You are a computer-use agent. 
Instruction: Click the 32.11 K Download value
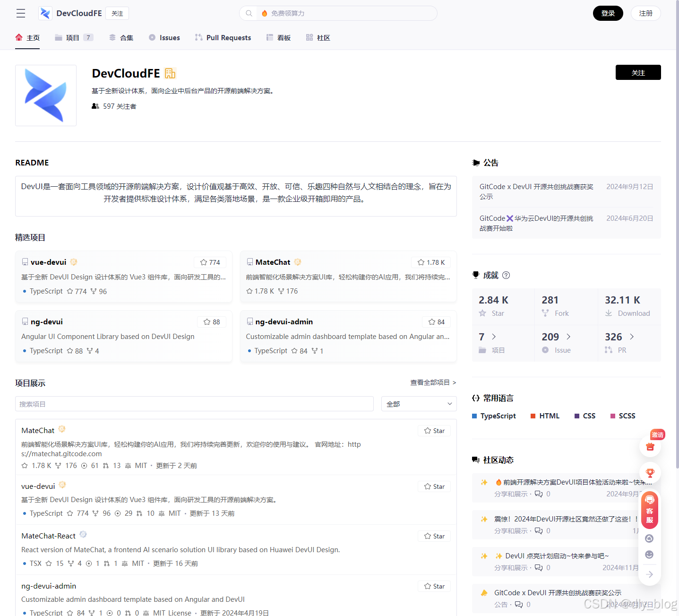click(622, 300)
